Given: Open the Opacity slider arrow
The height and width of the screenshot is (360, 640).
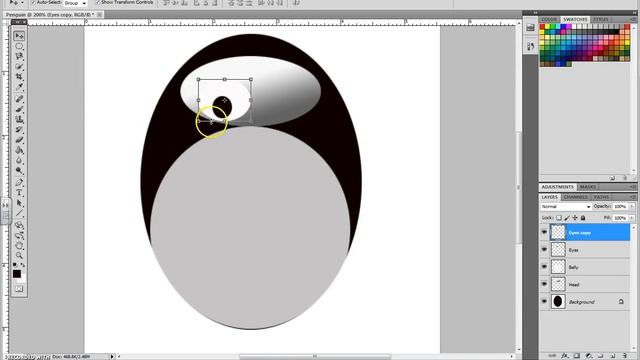Looking at the screenshot, I should point(632,207).
